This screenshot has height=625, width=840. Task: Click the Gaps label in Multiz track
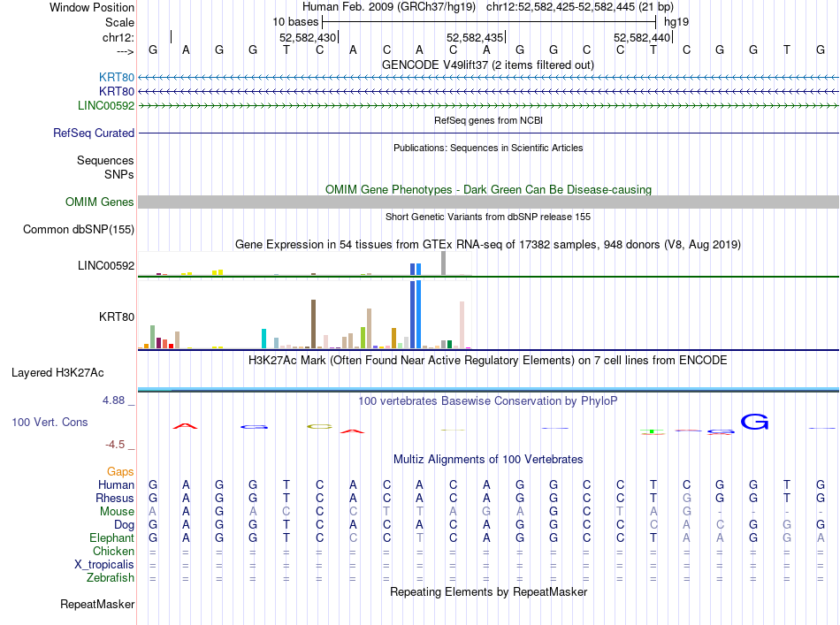point(120,471)
